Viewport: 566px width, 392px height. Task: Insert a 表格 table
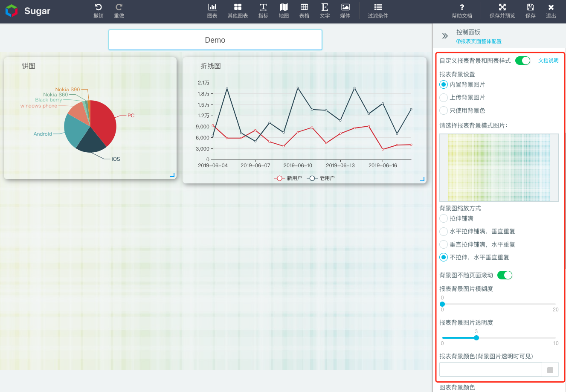coord(304,11)
